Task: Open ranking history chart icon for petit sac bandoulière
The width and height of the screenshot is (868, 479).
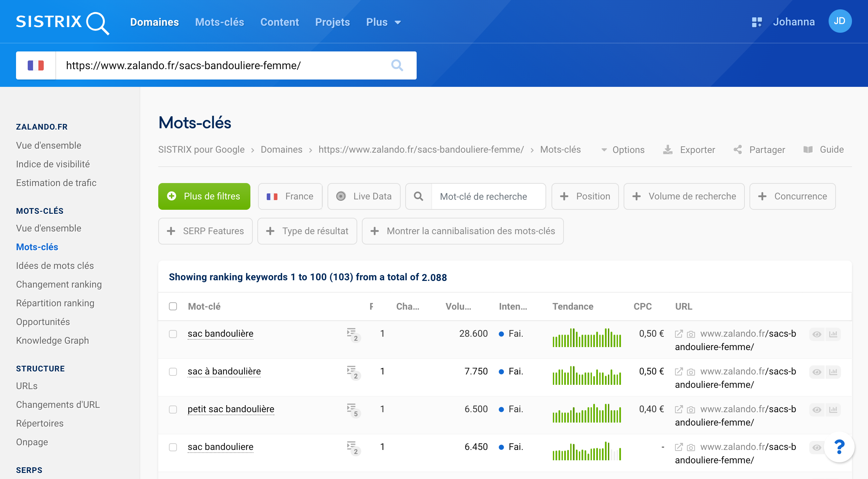Action: pos(833,410)
